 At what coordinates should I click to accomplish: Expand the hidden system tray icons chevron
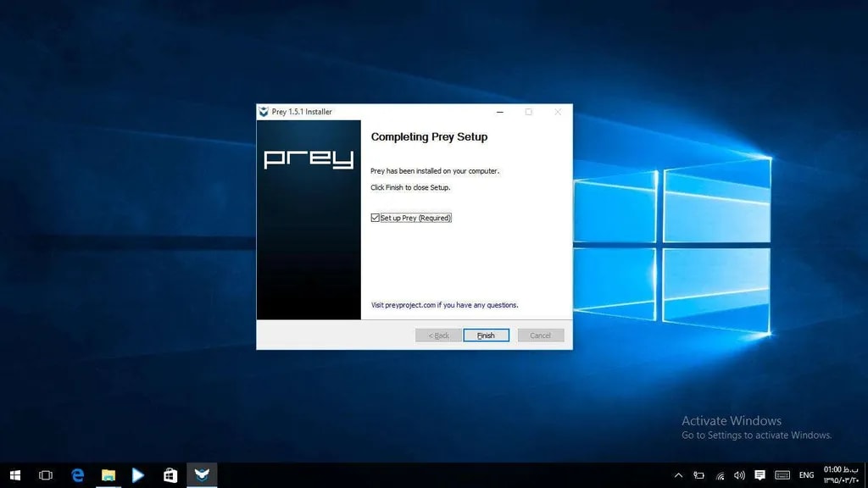coord(678,475)
